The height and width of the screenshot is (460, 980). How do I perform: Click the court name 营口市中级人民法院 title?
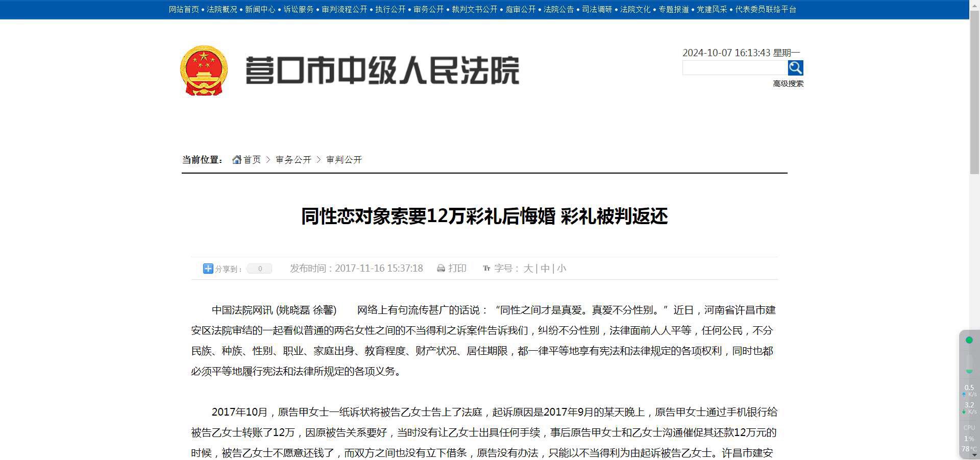382,70
